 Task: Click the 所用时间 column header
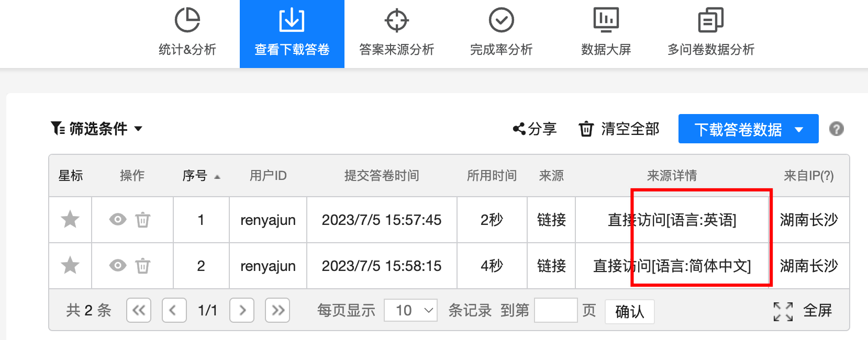pos(492,176)
